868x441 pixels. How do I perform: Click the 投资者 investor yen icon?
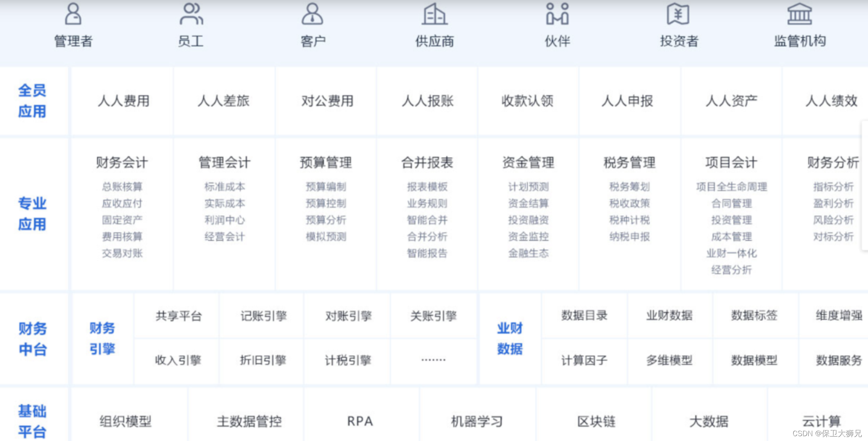pos(678,14)
